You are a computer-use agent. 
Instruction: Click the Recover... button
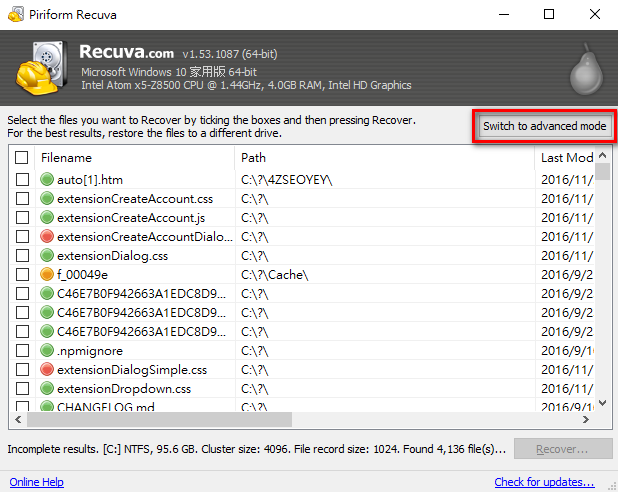pyautogui.click(x=563, y=449)
